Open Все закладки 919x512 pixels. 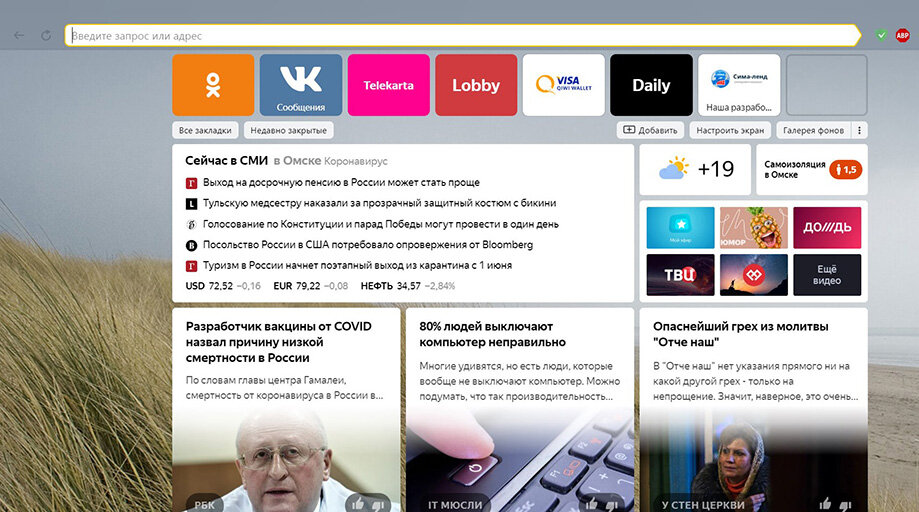[x=205, y=131]
